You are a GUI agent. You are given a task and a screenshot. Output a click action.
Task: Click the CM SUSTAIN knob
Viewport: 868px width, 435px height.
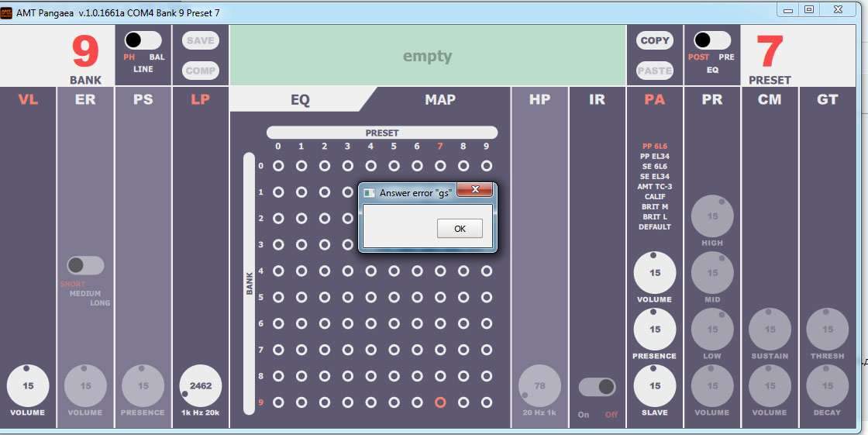pos(770,330)
